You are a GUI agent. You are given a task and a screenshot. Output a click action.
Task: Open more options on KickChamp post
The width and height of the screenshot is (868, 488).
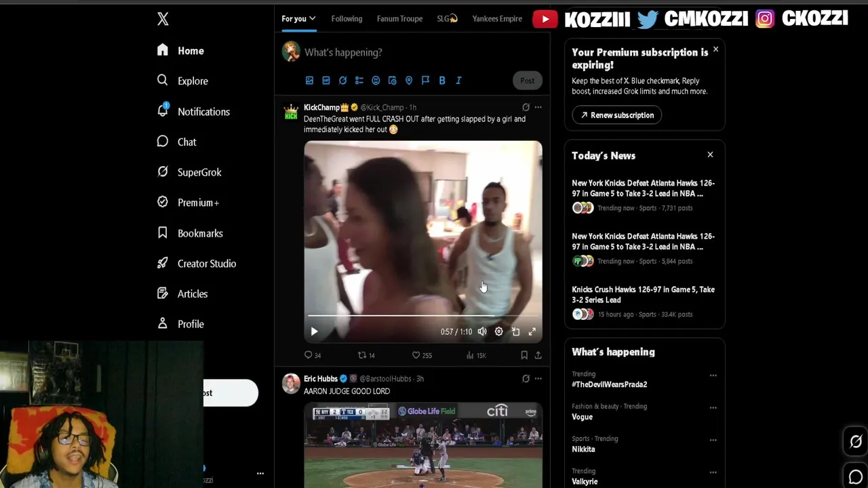(538, 107)
